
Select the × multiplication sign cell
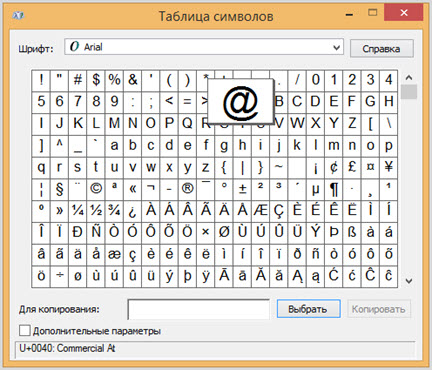pos(206,232)
